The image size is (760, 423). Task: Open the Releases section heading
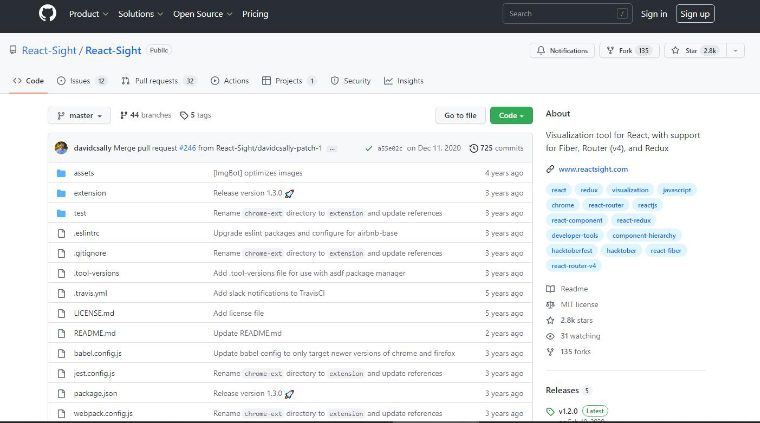point(562,391)
